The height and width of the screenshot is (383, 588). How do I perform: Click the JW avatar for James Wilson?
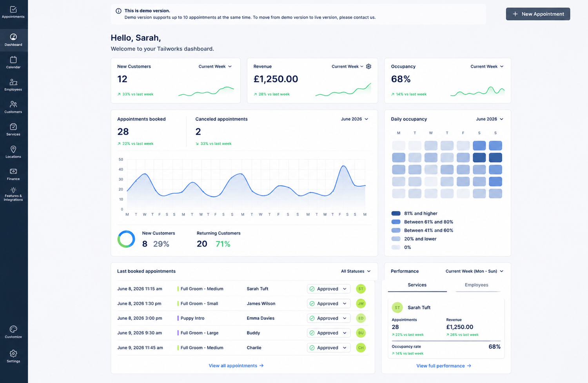[x=361, y=303]
